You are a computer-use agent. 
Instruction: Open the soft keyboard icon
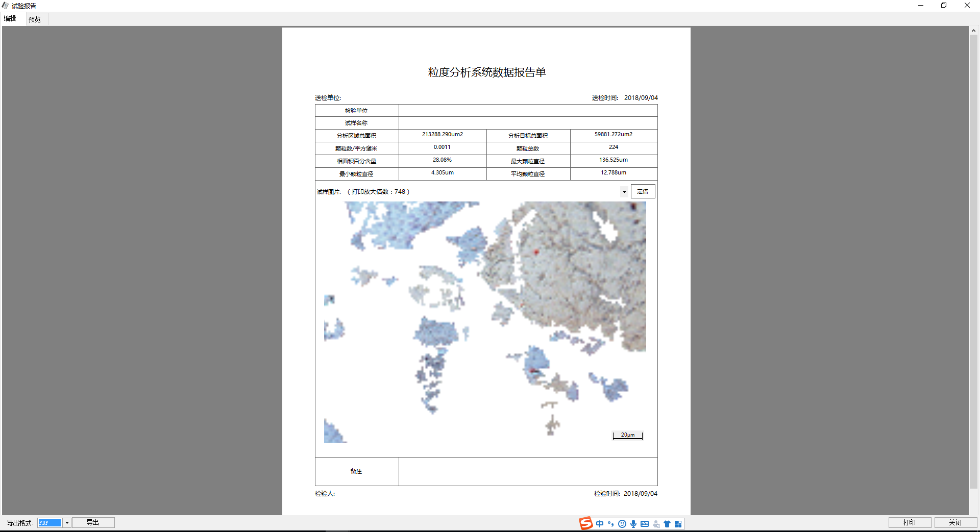645,524
